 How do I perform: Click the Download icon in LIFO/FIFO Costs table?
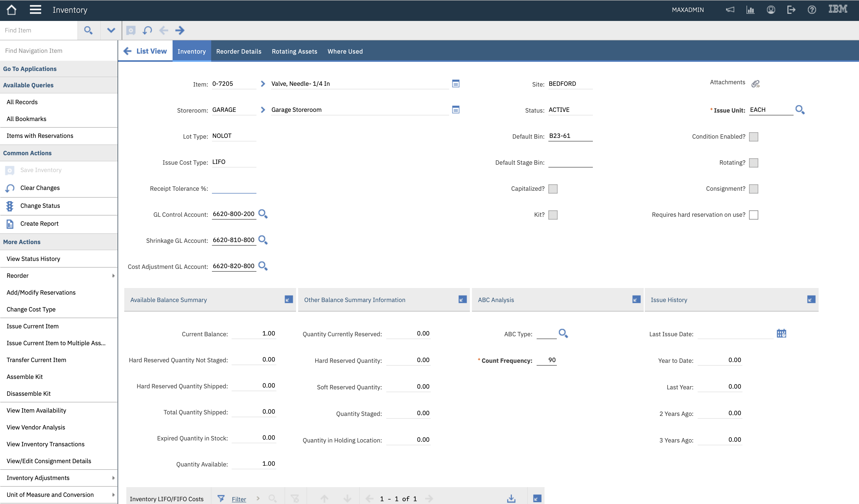511,499
